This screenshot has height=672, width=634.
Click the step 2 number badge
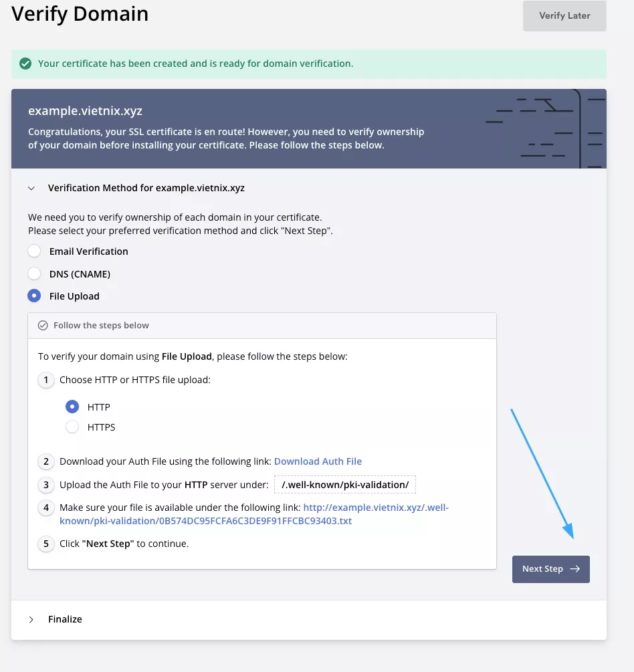point(46,461)
